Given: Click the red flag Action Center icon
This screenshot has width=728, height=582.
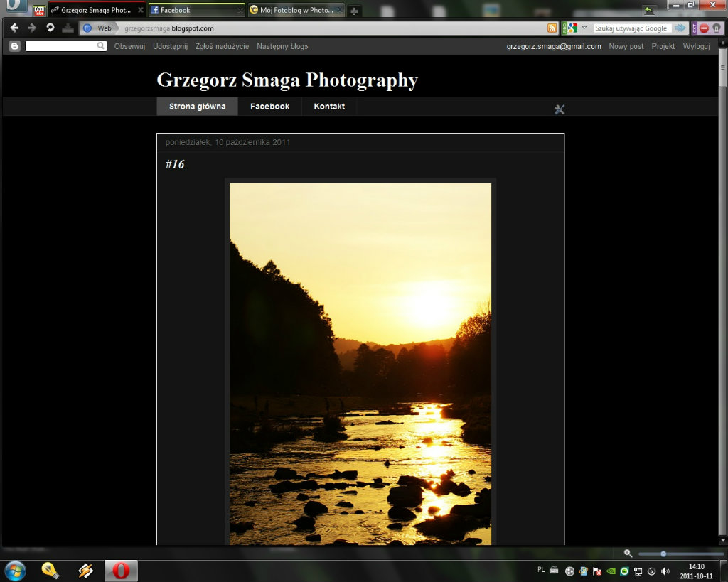Looking at the screenshot, I should click(597, 571).
